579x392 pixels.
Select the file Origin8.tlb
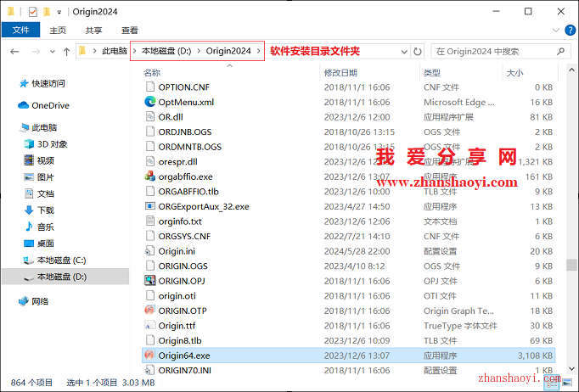(349, 340)
